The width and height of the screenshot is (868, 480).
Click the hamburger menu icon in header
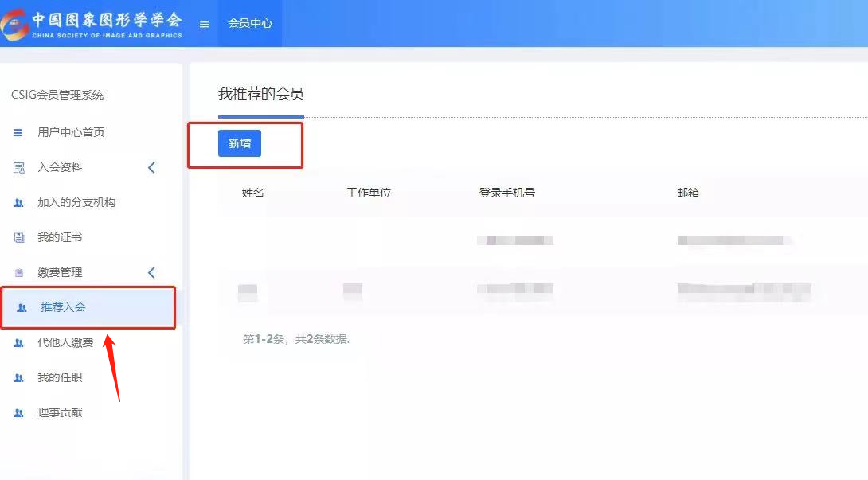(x=205, y=25)
